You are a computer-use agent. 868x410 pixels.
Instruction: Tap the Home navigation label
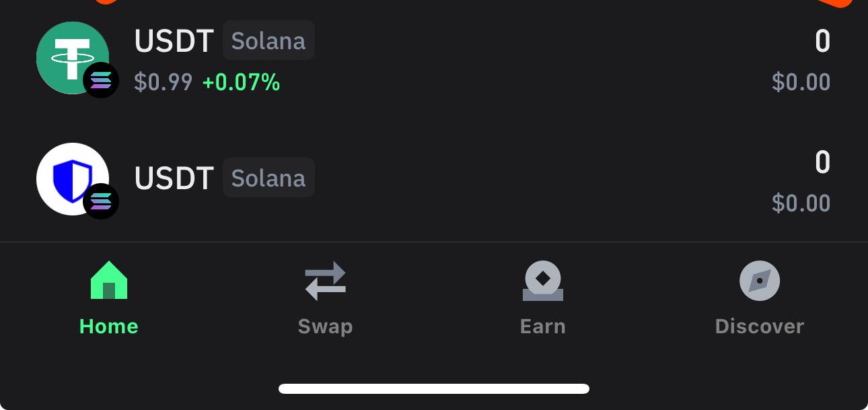coord(108,326)
